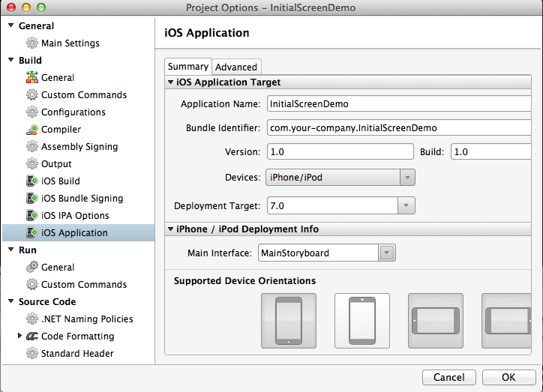Open the Devices dropdown
Image resolution: width=543 pixels, height=392 pixels.
pos(340,178)
